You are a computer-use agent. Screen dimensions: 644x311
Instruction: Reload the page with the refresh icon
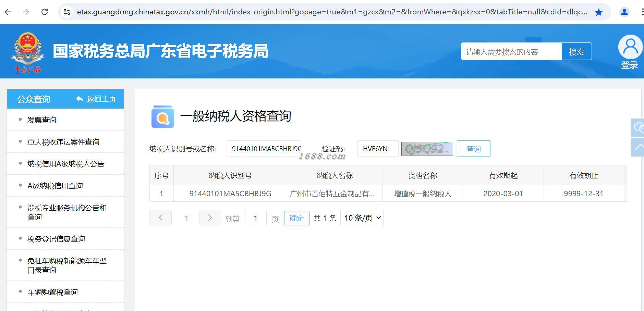(45, 12)
